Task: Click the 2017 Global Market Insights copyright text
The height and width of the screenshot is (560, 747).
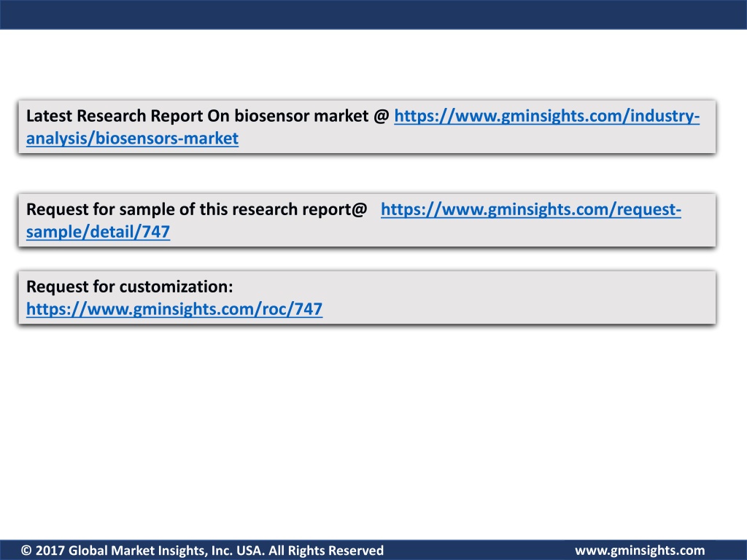Action: (x=203, y=551)
